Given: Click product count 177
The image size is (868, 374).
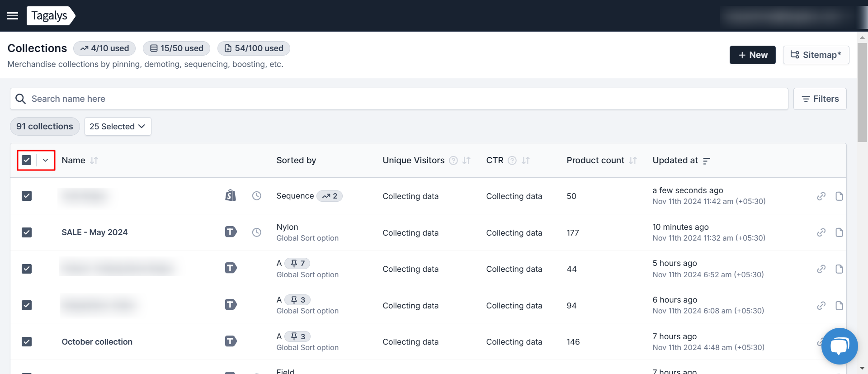Looking at the screenshot, I should pos(572,233).
